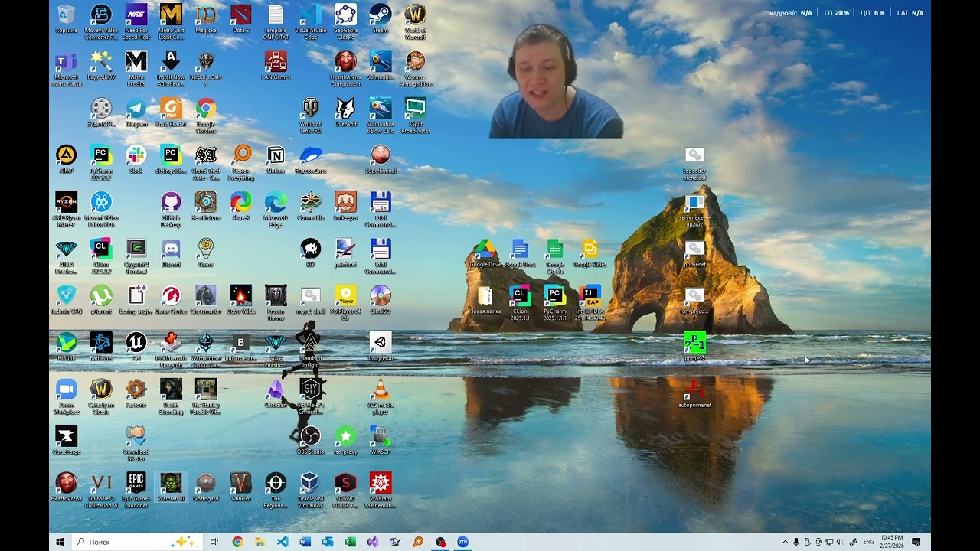Select the AIMP player icon
980x551 pixels.
click(66, 159)
